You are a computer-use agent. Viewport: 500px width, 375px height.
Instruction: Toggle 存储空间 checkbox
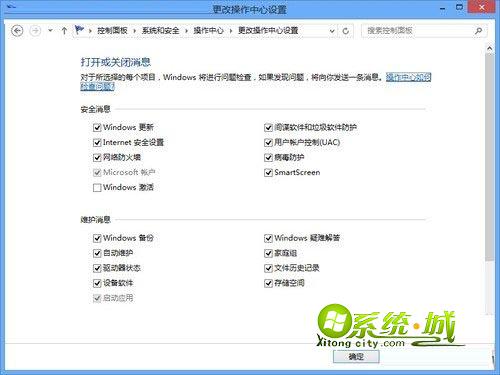[x=268, y=283]
